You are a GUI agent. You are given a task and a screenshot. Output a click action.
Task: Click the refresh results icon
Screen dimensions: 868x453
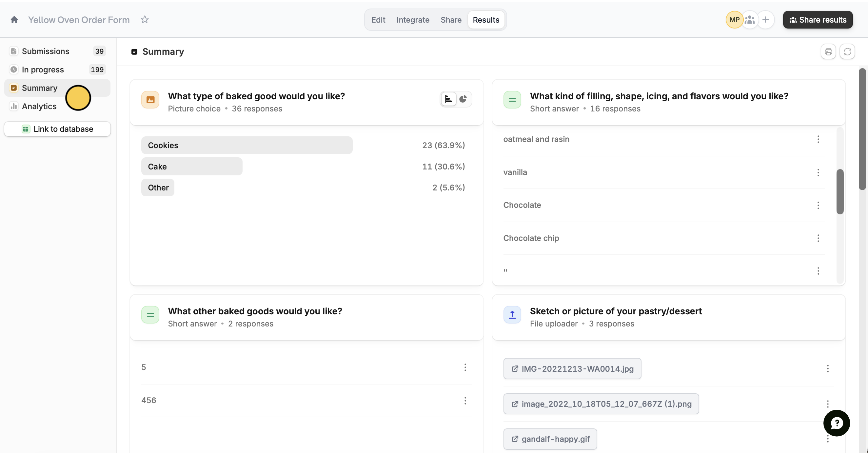[847, 51]
